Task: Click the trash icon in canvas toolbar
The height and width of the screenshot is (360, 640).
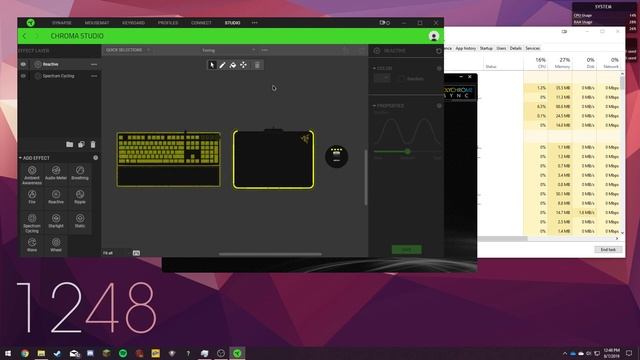Action: [x=257, y=65]
